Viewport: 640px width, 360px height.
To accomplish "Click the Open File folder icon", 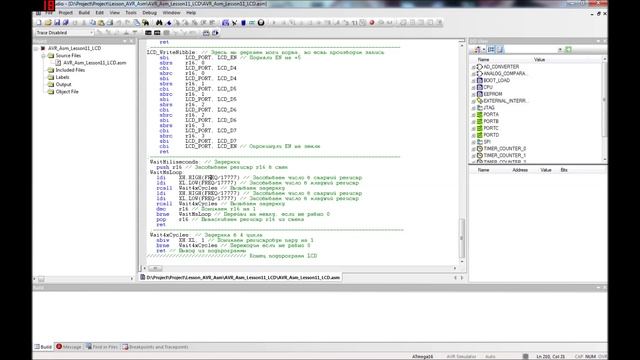I will pos(48,23).
